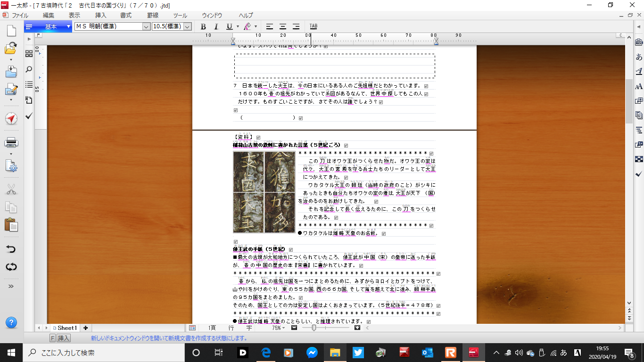Click the hiragana あ icon in right panel
This screenshot has height=362, width=644.
click(639, 57)
